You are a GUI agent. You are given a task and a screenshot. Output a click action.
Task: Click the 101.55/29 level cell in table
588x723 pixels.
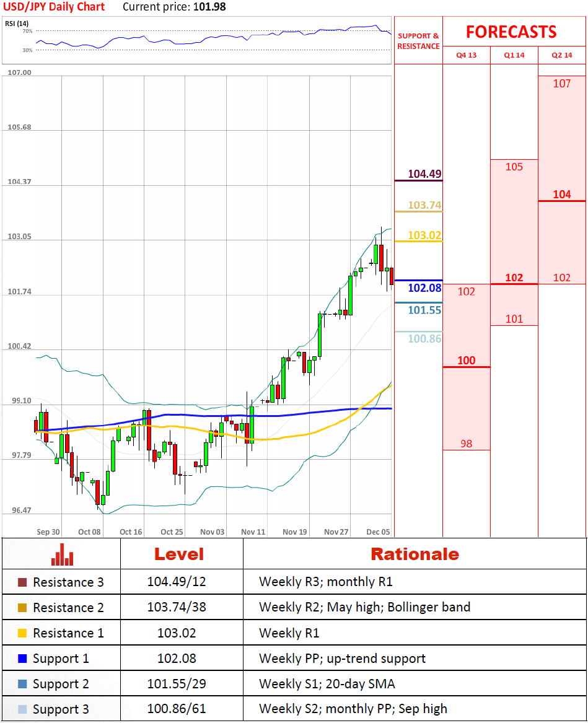click(176, 684)
